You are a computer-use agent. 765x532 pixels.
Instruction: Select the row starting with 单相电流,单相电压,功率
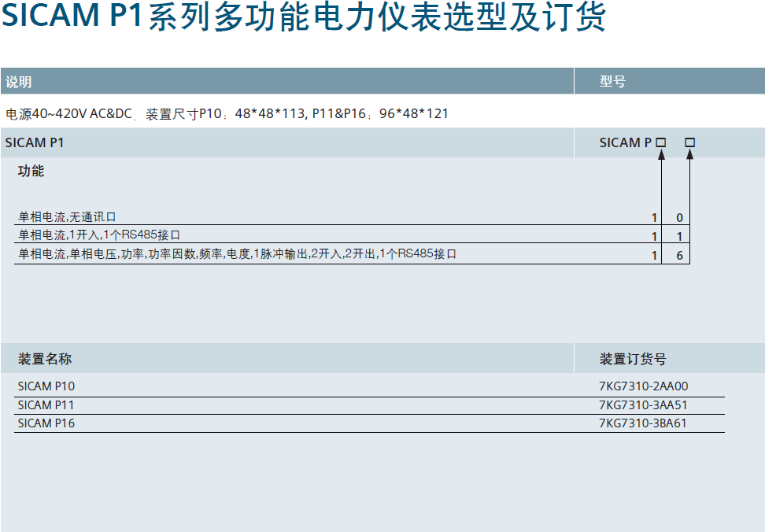tap(237, 254)
